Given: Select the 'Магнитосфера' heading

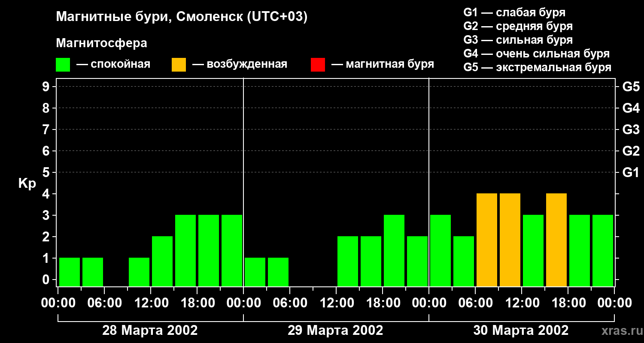Looking at the screenshot, I should (x=102, y=43).
